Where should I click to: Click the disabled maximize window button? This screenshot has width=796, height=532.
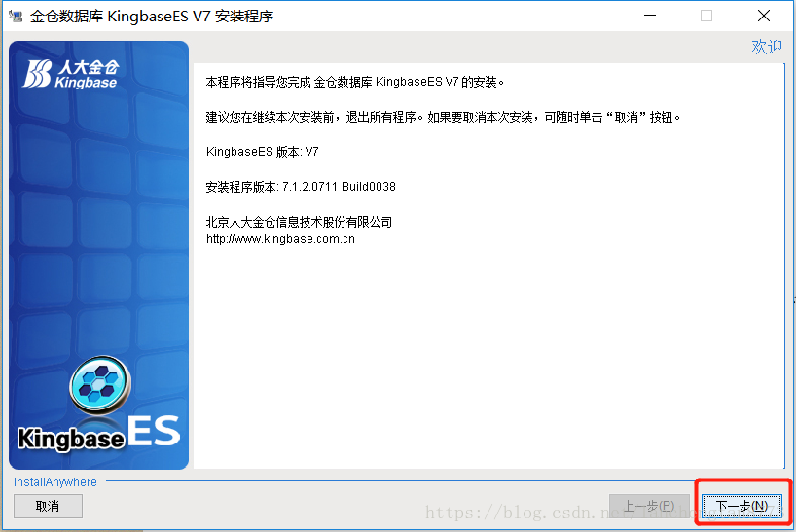click(706, 16)
